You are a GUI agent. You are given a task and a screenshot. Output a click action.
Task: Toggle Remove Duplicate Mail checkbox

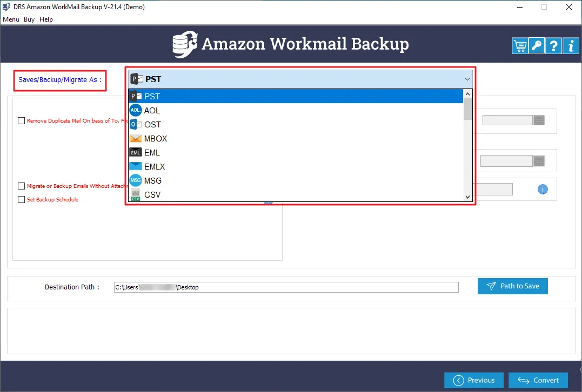tap(22, 120)
